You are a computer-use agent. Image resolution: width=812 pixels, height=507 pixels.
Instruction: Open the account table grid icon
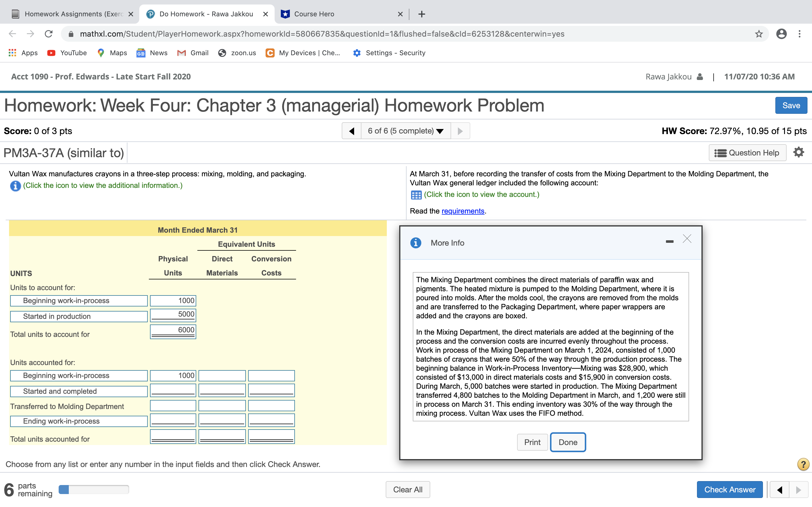click(x=416, y=195)
